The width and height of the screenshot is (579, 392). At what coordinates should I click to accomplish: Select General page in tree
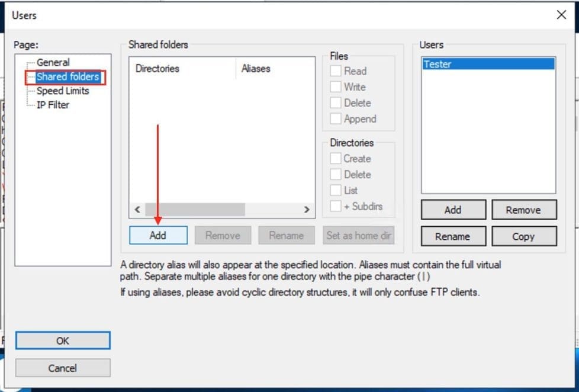[x=53, y=62]
